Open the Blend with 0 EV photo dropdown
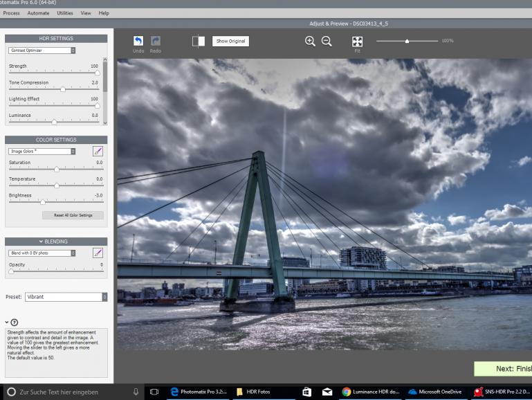 (42, 253)
